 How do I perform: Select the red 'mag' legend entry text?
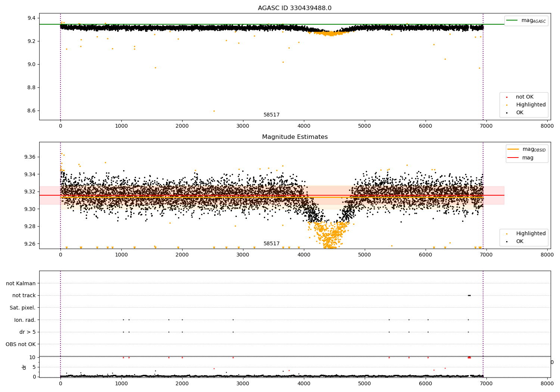(528, 158)
